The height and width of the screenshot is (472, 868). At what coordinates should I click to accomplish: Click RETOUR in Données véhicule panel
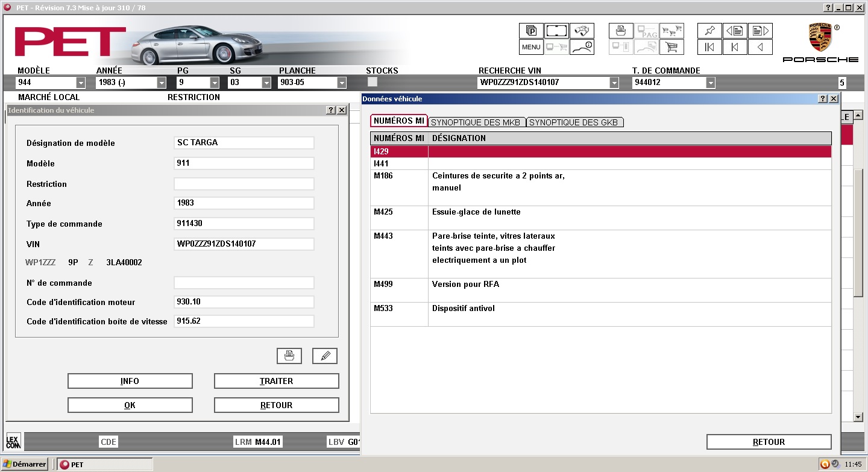tap(769, 442)
